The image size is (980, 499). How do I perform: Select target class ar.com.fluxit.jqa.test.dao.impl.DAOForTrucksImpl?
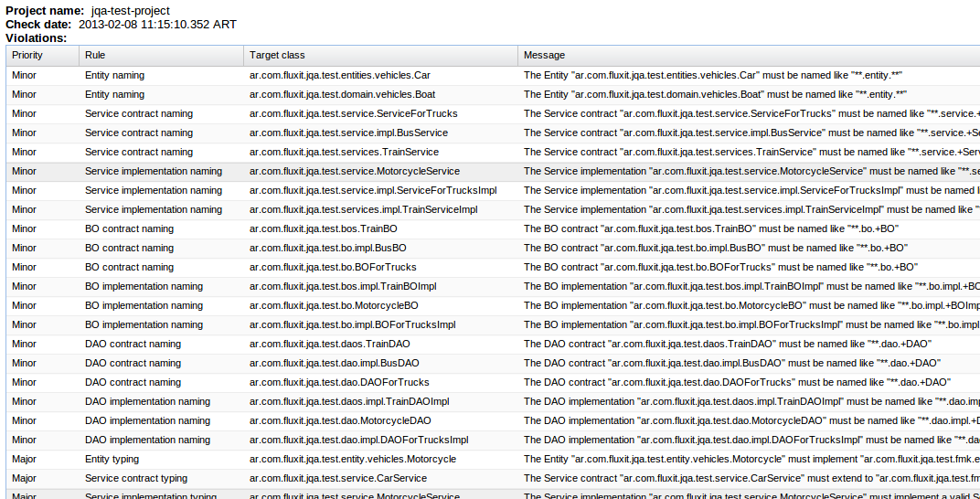pos(359,440)
